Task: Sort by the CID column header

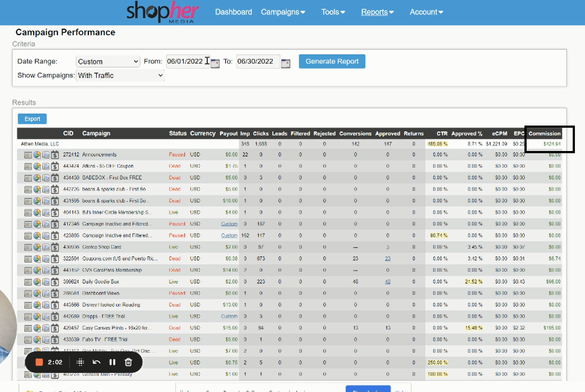Action: [68, 133]
